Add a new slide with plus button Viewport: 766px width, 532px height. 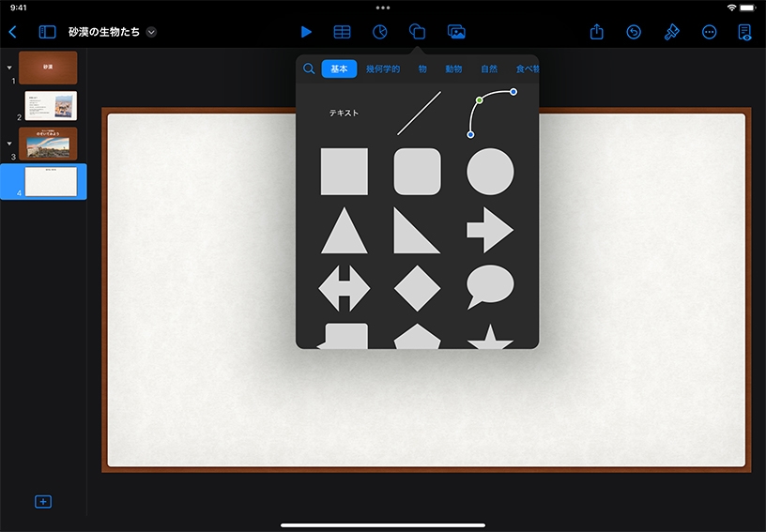[x=43, y=502]
